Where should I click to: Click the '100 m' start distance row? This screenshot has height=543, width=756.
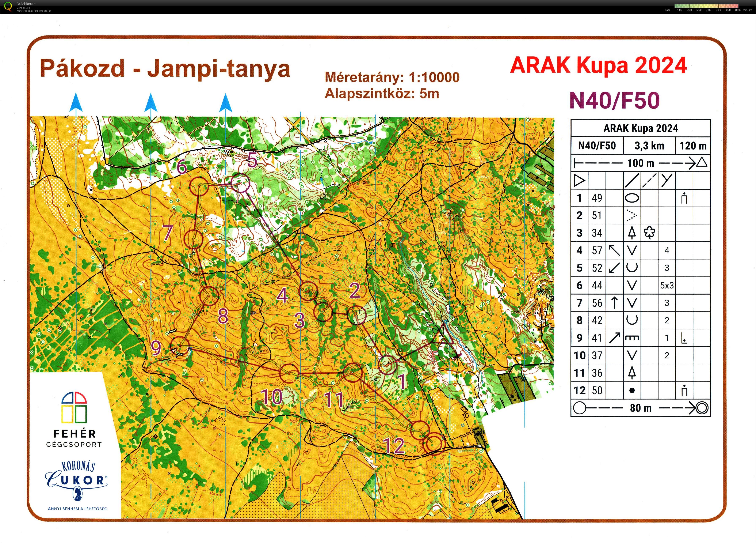[641, 163]
